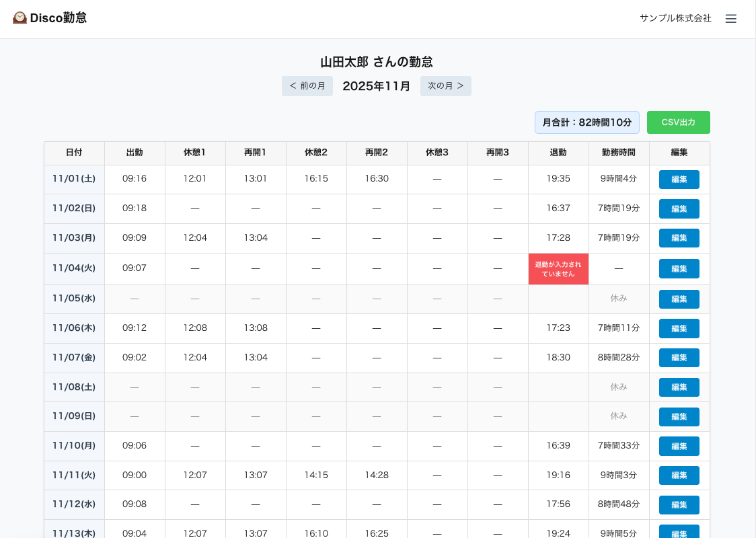Click the red 退勤が入力されていません error badge

[558, 268]
